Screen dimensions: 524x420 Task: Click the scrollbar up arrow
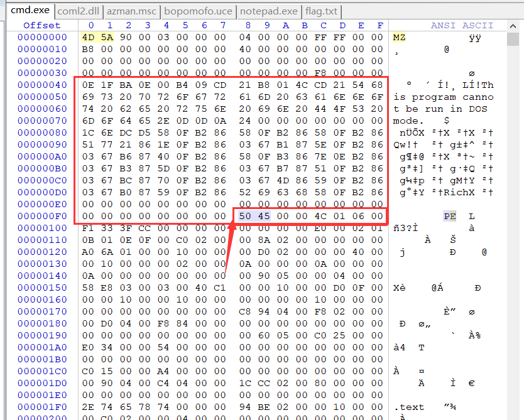513,25
